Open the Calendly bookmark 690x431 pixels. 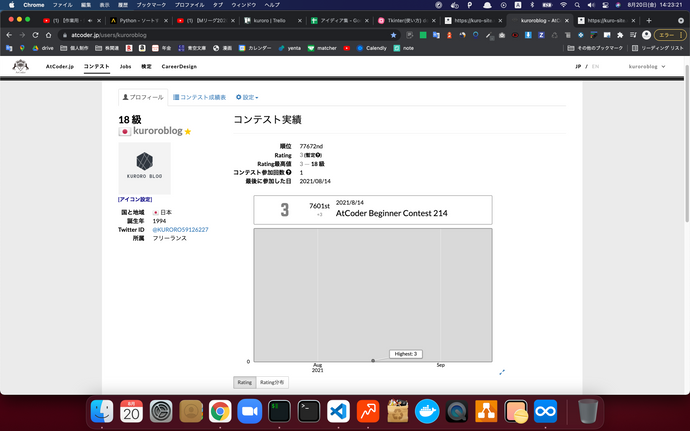pos(372,48)
